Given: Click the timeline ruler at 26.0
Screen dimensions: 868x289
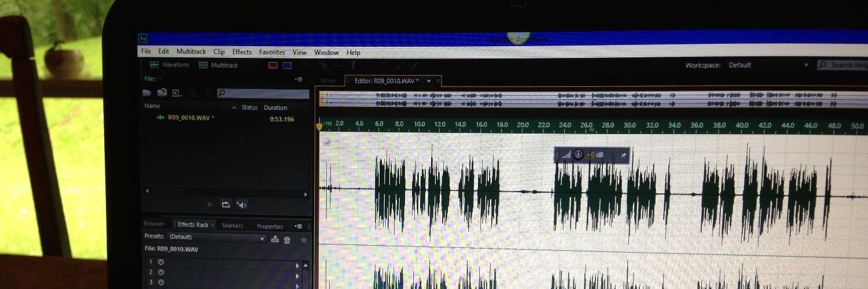Looking at the screenshot, I should coord(586,125).
